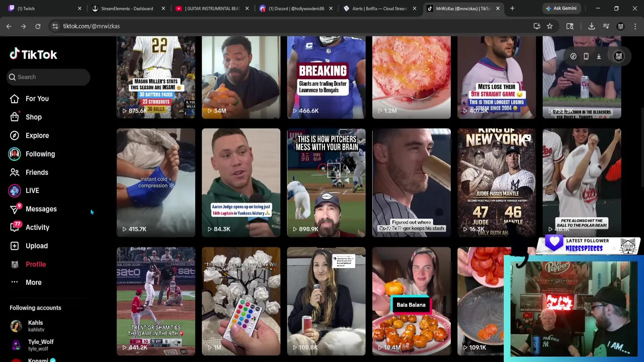
Task: Open a new browser tab
Action: pyautogui.click(x=512, y=8)
